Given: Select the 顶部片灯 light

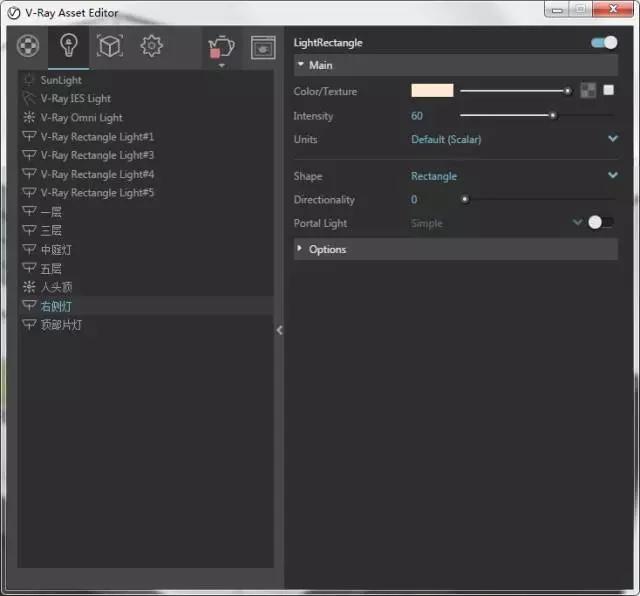Looking at the screenshot, I should (x=145, y=325).
